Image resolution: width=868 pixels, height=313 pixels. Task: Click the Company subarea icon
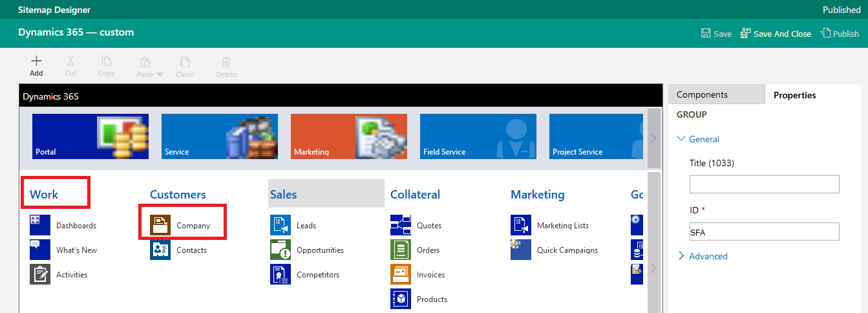point(160,225)
